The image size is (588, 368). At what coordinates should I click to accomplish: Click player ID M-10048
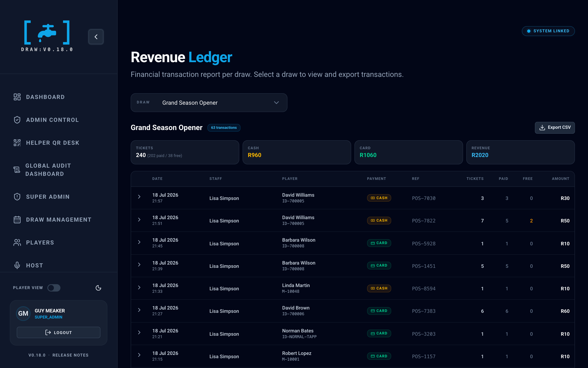(x=291, y=291)
